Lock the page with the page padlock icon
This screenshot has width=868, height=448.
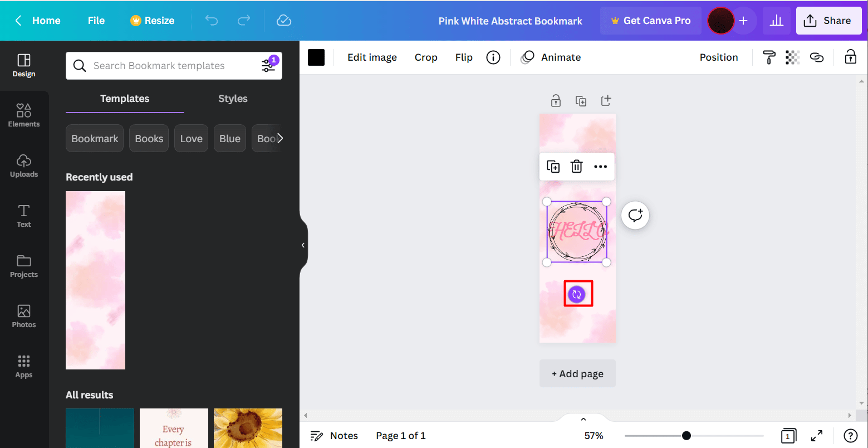(556, 101)
